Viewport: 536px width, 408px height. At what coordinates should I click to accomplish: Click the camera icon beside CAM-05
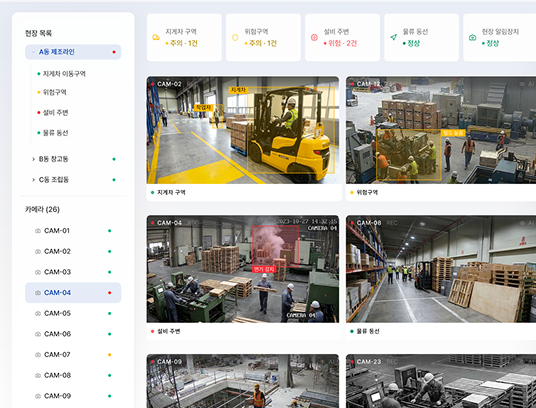(x=38, y=313)
